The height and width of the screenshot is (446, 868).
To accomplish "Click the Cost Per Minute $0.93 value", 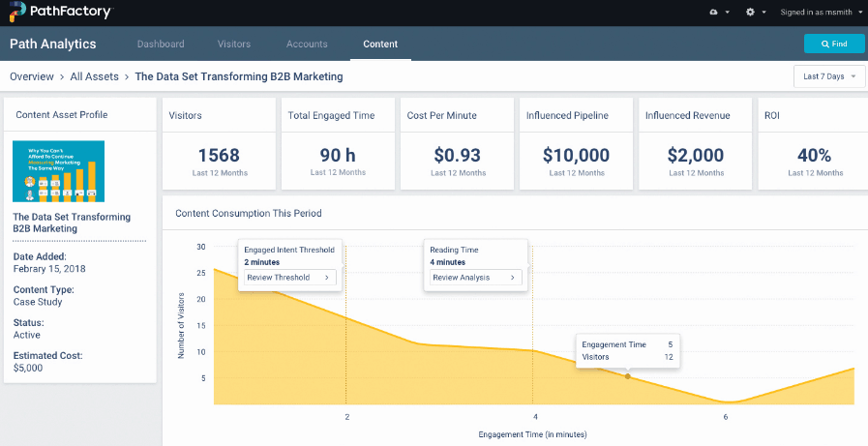I will (x=458, y=156).
